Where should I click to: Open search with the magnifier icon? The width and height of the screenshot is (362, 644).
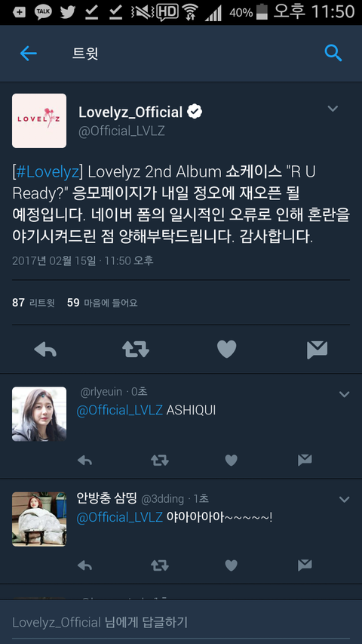[333, 53]
